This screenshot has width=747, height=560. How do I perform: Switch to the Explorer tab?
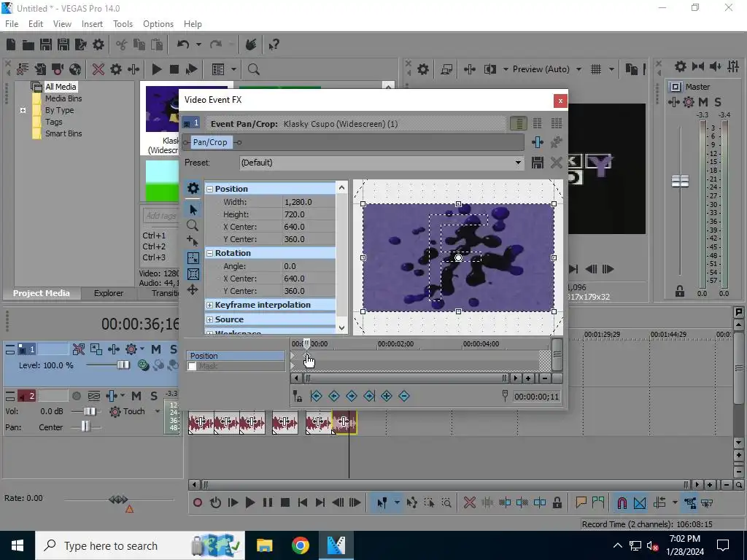[109, 293]
